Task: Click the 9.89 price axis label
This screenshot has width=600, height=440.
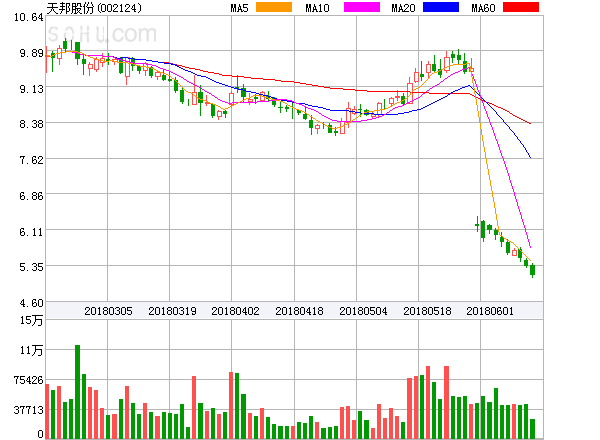Action: pos(31,53)
